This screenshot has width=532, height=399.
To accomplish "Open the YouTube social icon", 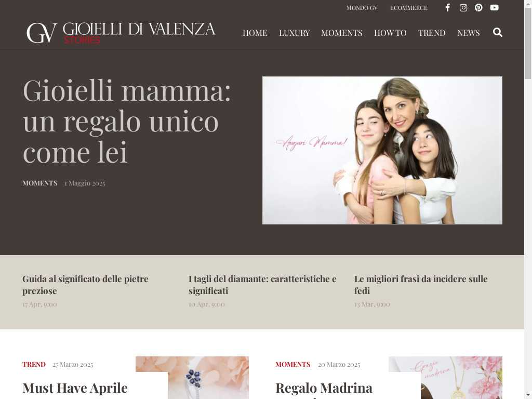I will (x=495, y=7).
